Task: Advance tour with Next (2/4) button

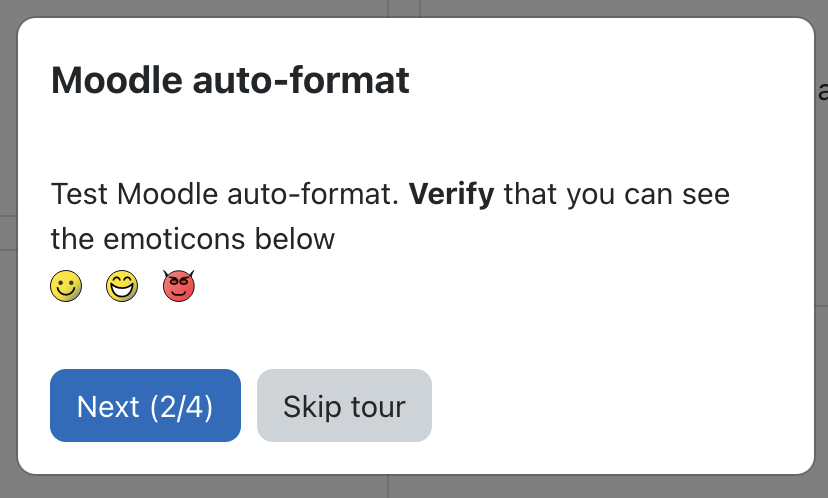Action: pyautogui.click(x=145, y=406)
